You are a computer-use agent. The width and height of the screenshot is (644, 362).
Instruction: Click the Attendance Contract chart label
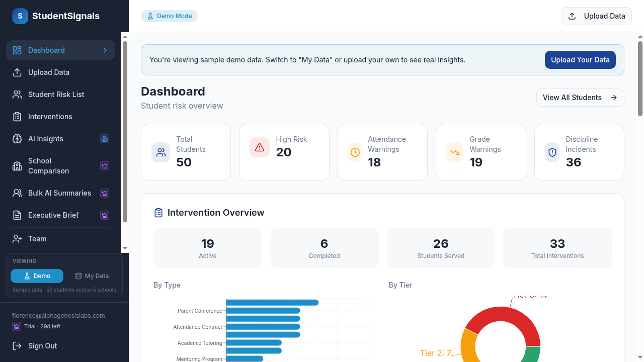198,327
